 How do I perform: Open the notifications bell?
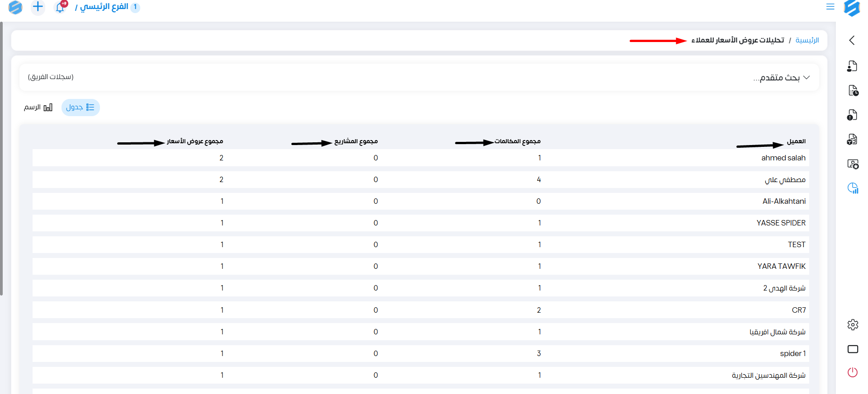coord(60,7)
